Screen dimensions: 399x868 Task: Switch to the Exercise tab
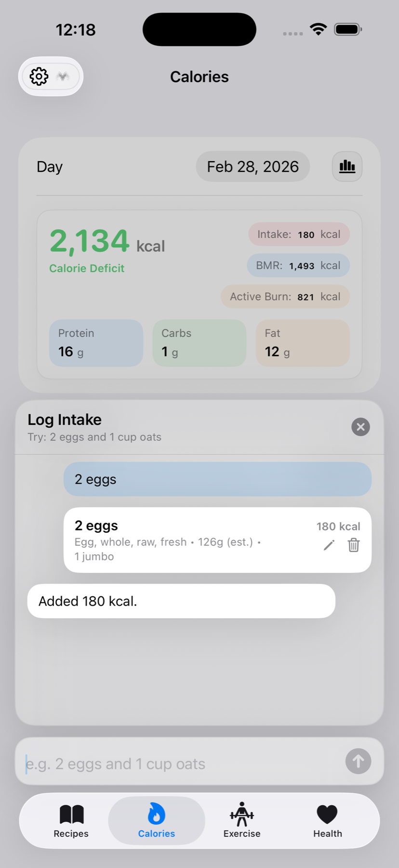click(241, 820)
